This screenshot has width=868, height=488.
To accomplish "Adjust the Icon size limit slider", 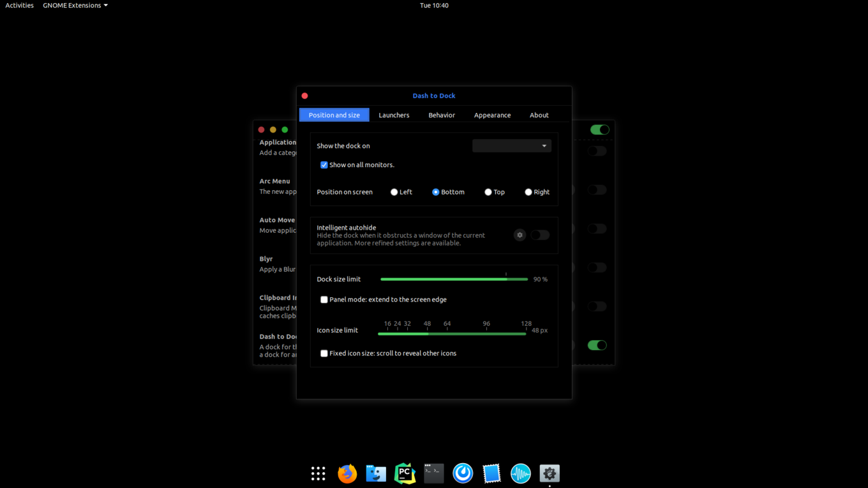I will [452, 334].
